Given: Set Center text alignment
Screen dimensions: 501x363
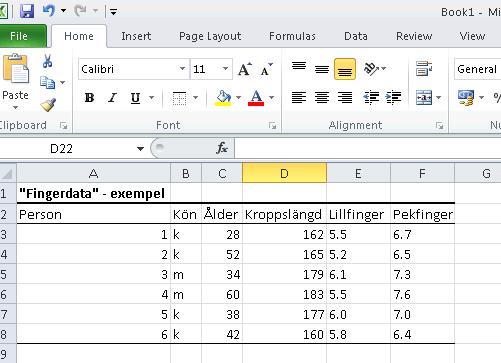Looking at the screenshot, I should coord(322,98).
